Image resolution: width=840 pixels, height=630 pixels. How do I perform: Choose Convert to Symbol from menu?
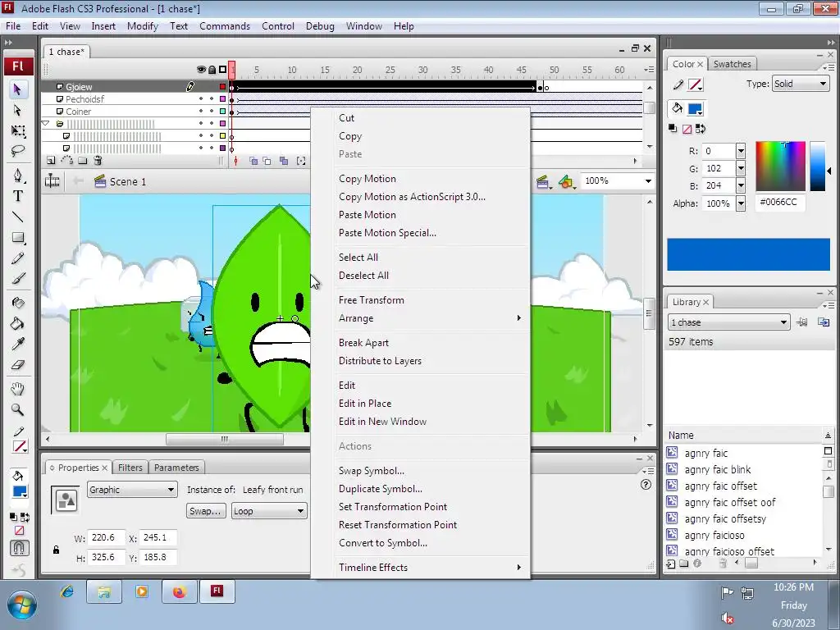point(383,543)
